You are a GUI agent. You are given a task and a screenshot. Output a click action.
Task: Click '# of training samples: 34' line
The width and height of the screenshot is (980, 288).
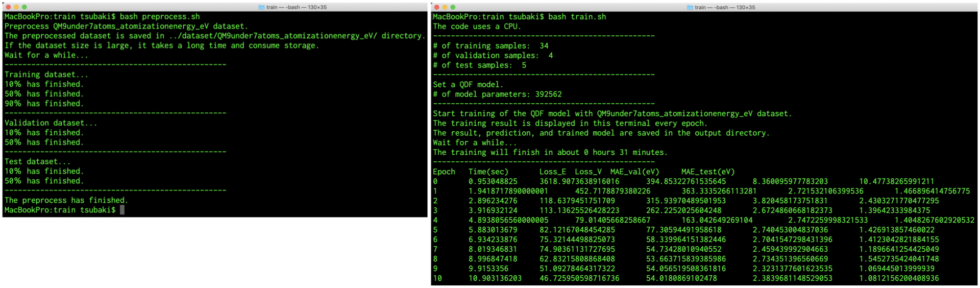click(x=491, y=46)
